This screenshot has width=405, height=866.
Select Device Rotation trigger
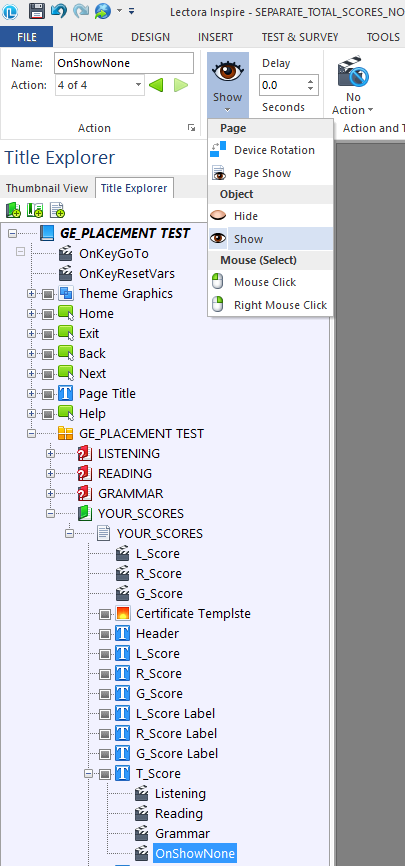coord(271,150)
